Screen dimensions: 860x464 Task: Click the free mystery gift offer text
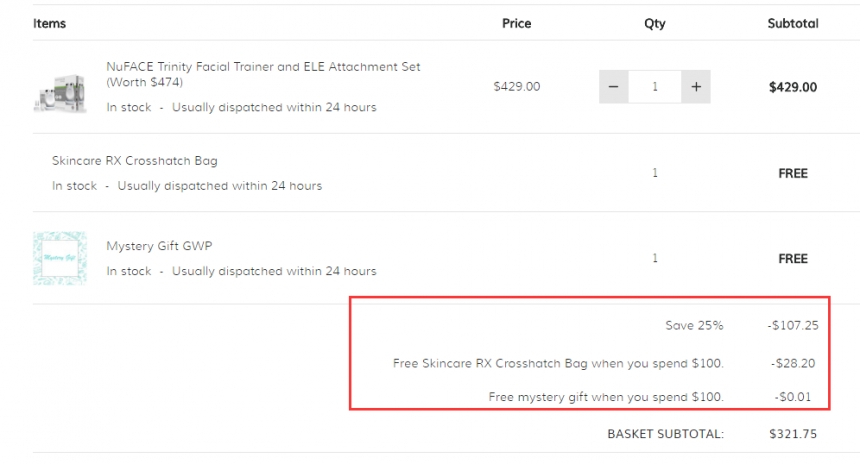tap(606, 398)
